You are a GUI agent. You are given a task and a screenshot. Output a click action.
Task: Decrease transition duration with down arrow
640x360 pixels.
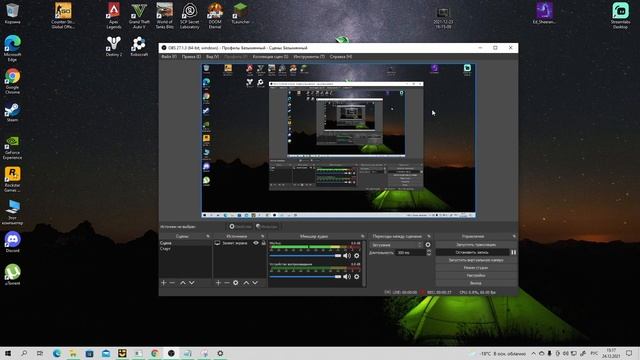point(429,254)
